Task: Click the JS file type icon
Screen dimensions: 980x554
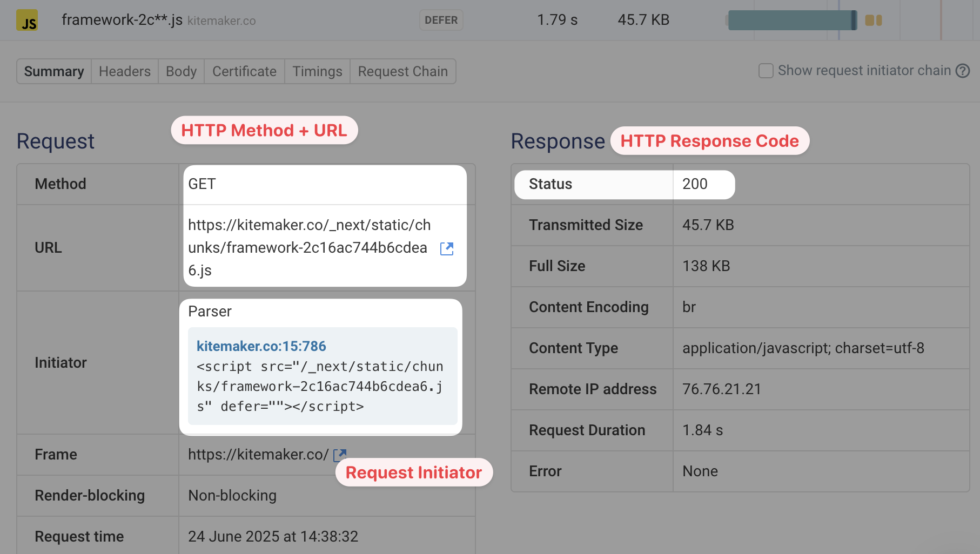Action: 27,21
